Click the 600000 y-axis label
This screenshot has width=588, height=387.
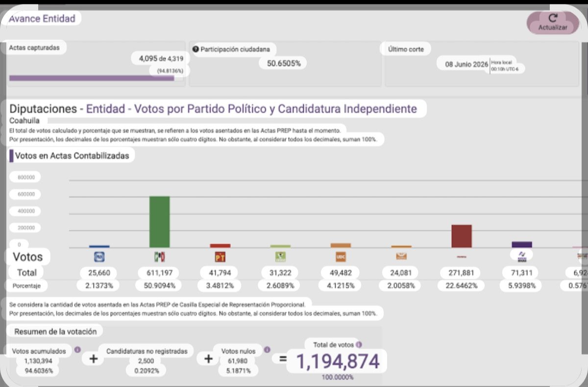pos(26,194)
